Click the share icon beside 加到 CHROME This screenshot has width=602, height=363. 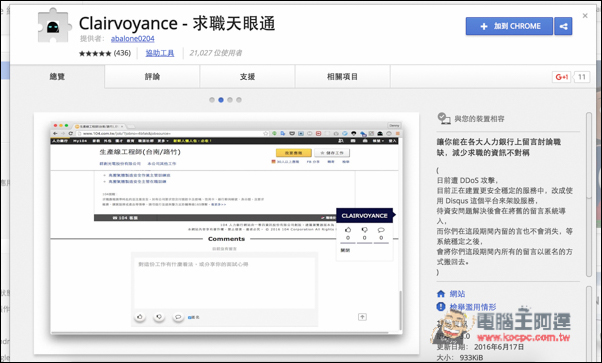[x=563, y=26]
